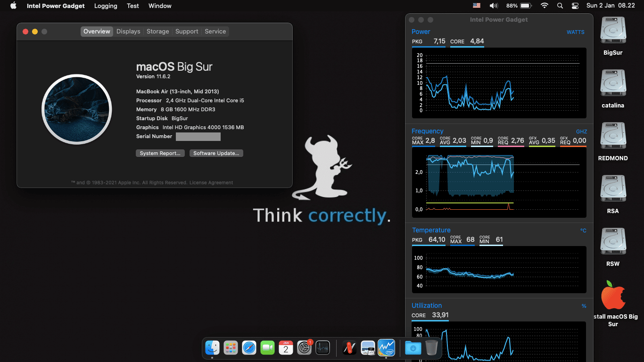
Task: Open the Test menu
Action: [x=133, y=6]
